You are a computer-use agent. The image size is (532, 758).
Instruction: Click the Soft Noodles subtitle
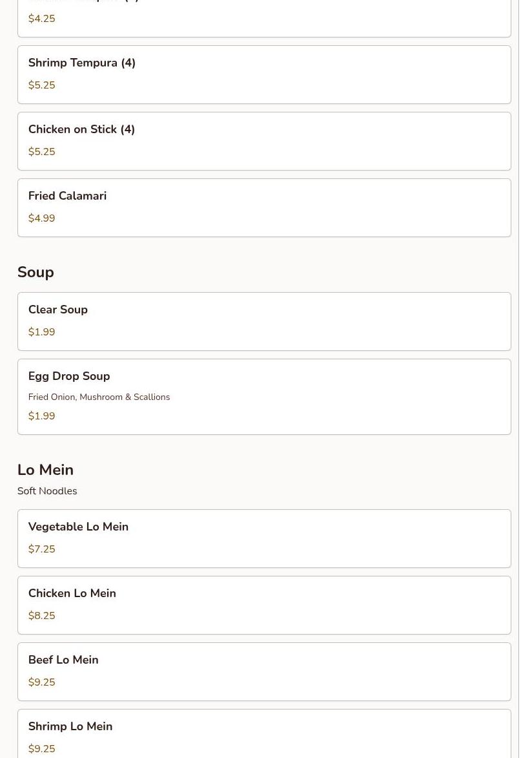point(47,491)
